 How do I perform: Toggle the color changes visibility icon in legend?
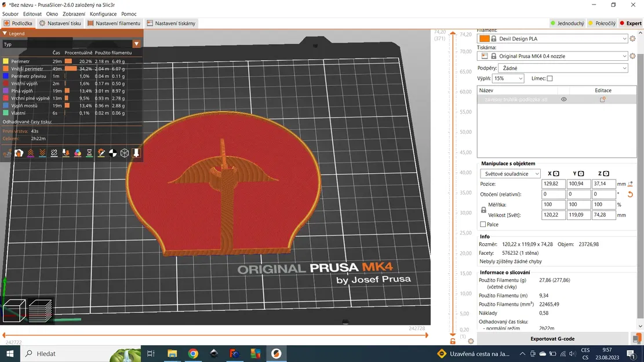tap(78, 153)
